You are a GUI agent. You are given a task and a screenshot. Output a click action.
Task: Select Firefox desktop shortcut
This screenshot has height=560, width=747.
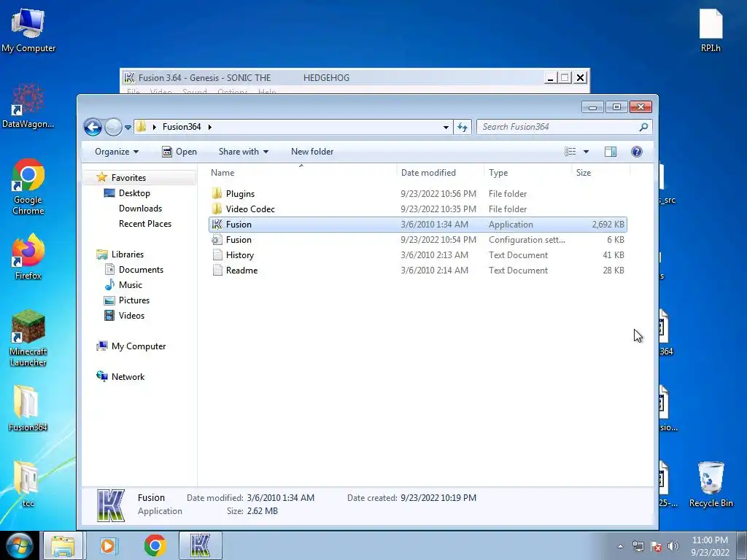[28, 257]
